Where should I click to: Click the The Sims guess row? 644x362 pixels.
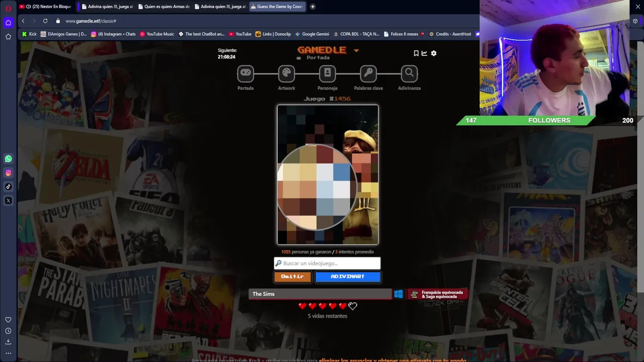pyautogui.click(x=320, y=294)
